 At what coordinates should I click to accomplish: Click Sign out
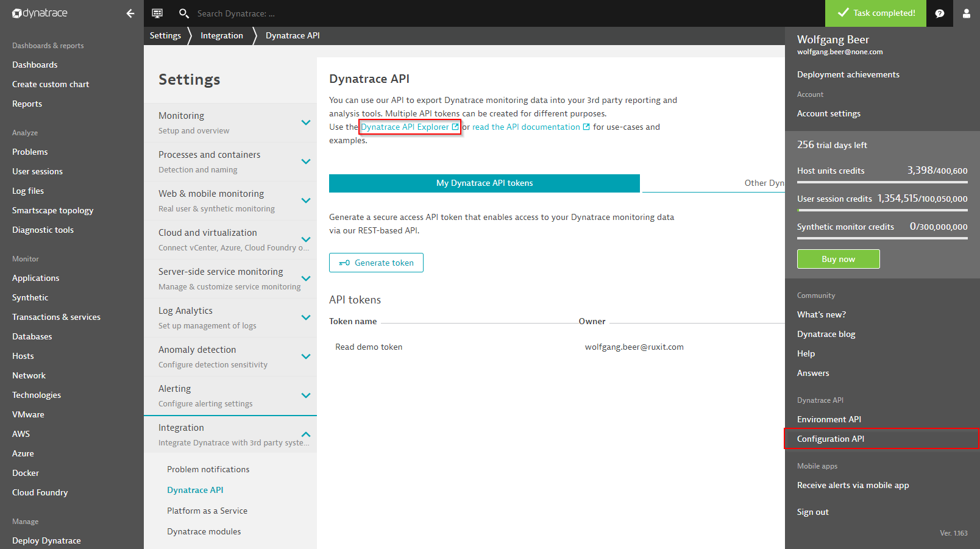[813, 512]
